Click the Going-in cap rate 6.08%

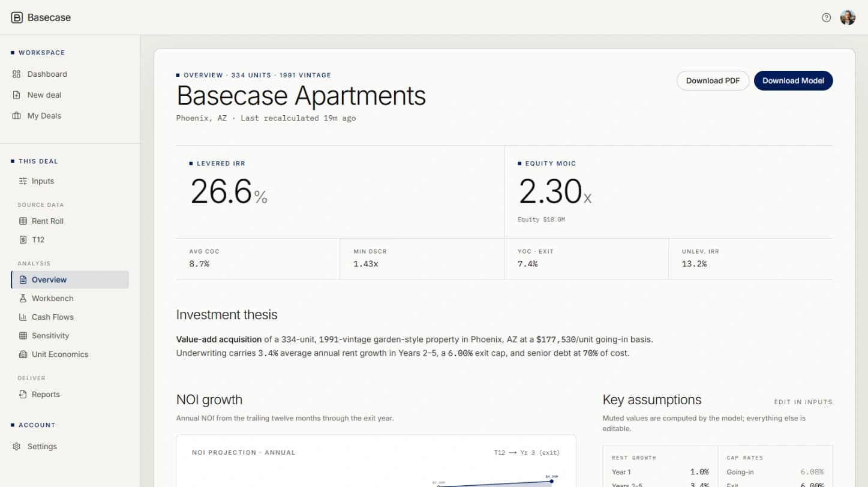coord(812,472)
